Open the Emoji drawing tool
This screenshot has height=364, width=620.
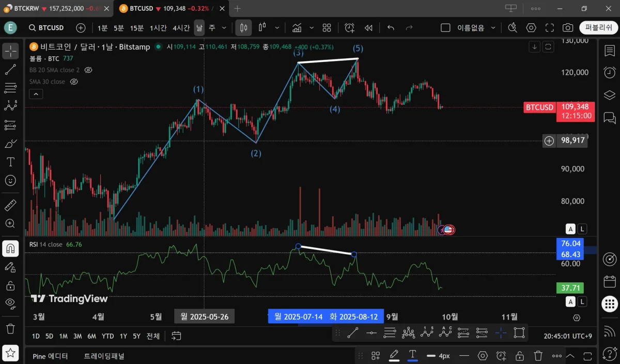pos(10,180)
